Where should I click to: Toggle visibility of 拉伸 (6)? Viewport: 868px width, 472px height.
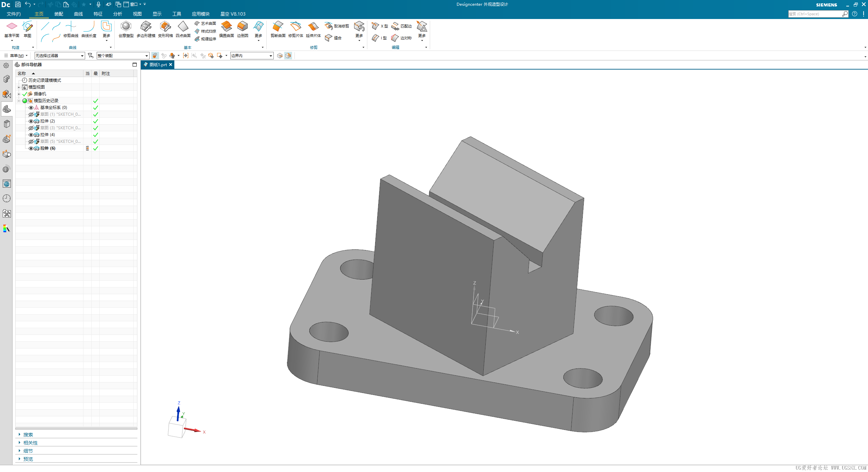[31, 148]
